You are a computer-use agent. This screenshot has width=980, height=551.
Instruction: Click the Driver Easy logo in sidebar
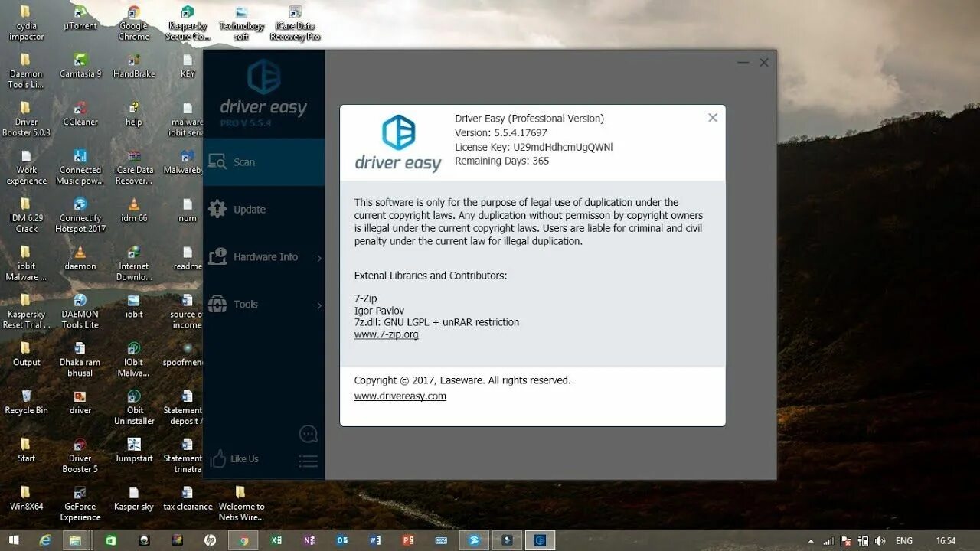(x=263, y=89)
